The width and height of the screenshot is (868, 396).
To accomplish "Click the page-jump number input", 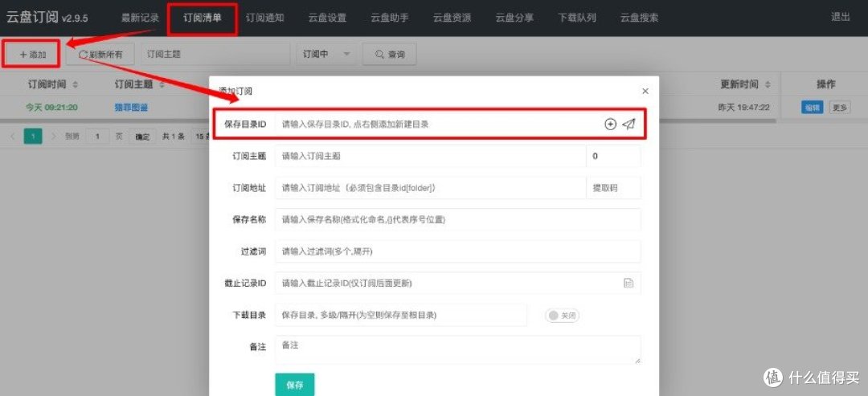I will click(97, 137).
